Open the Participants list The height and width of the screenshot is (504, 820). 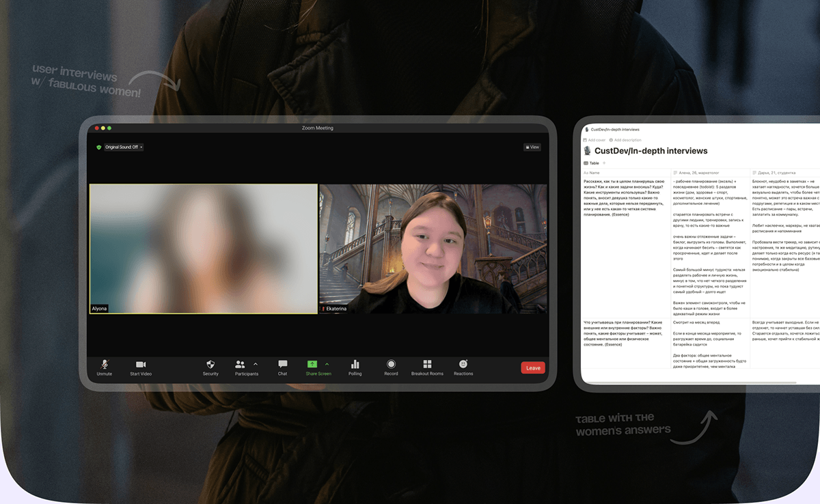tap(241, 365)
